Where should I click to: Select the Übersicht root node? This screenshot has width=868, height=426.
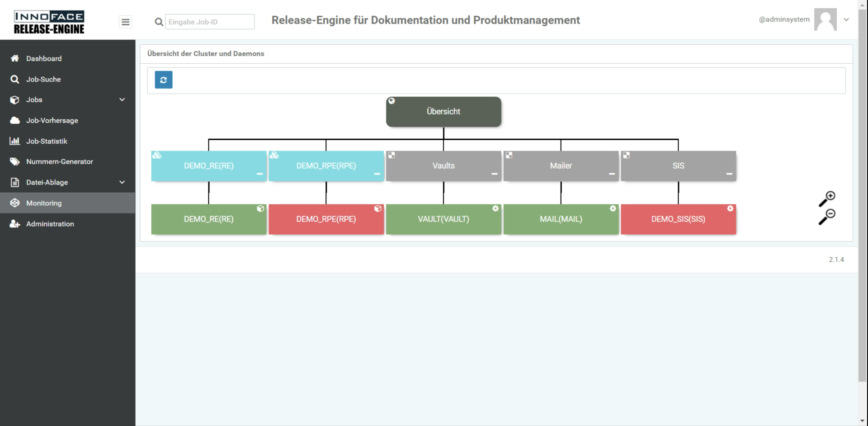pyautogui.click(x=443, y=112)
